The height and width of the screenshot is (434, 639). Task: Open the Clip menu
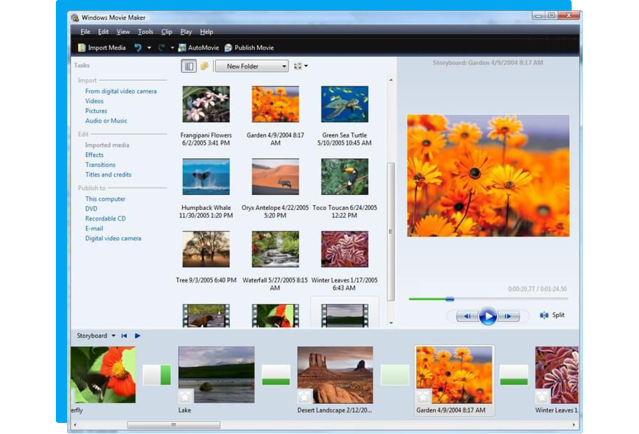[167, 31]
